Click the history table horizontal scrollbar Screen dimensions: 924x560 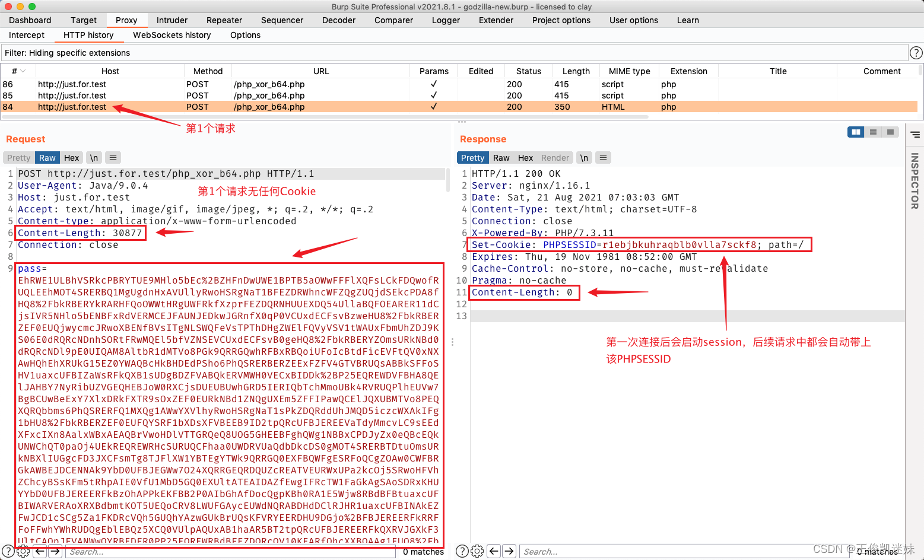click(325, 117)
